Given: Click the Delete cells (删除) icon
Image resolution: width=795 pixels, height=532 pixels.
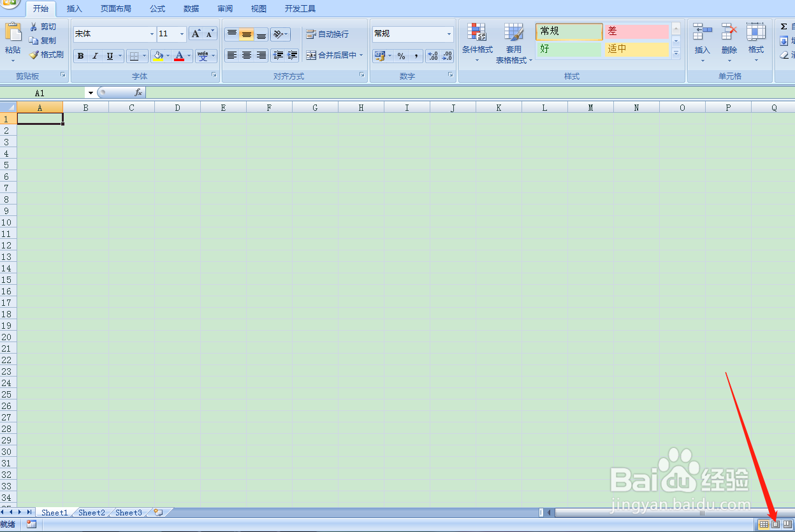Looking at the screenshot, I should (729, 31).
